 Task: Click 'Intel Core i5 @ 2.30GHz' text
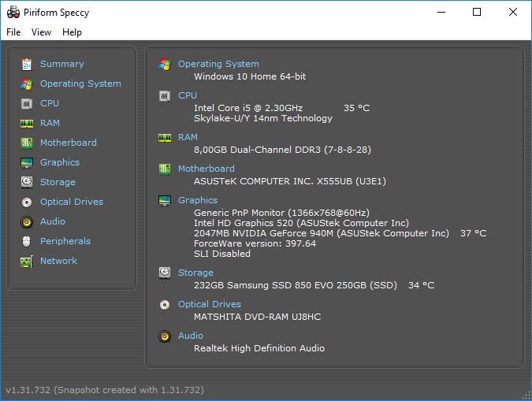click(248, 108)
